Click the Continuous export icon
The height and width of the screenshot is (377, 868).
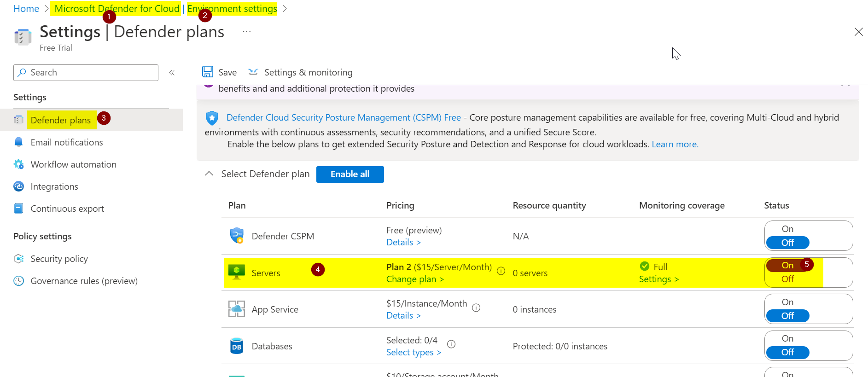[x=18, y=209]
